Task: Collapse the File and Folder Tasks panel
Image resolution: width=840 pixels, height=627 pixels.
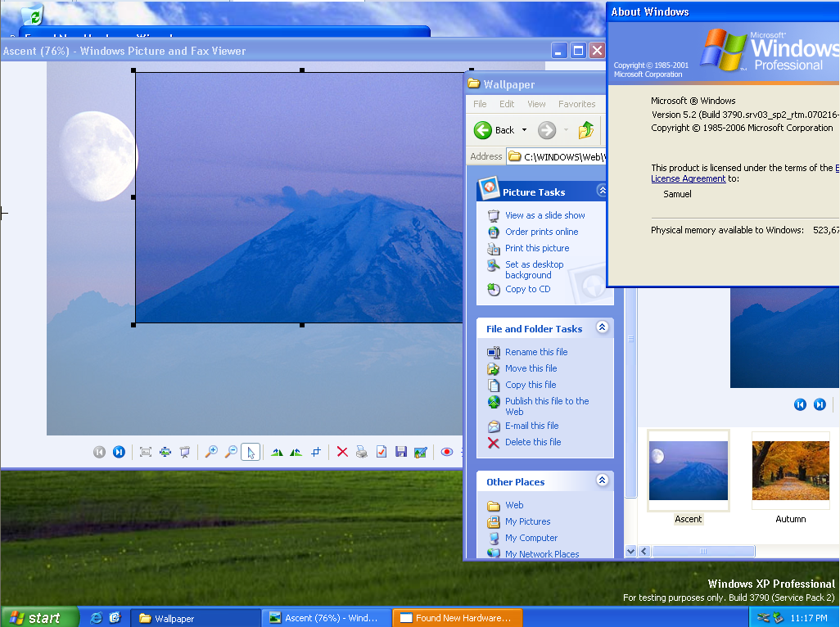Action: [602, 327]
